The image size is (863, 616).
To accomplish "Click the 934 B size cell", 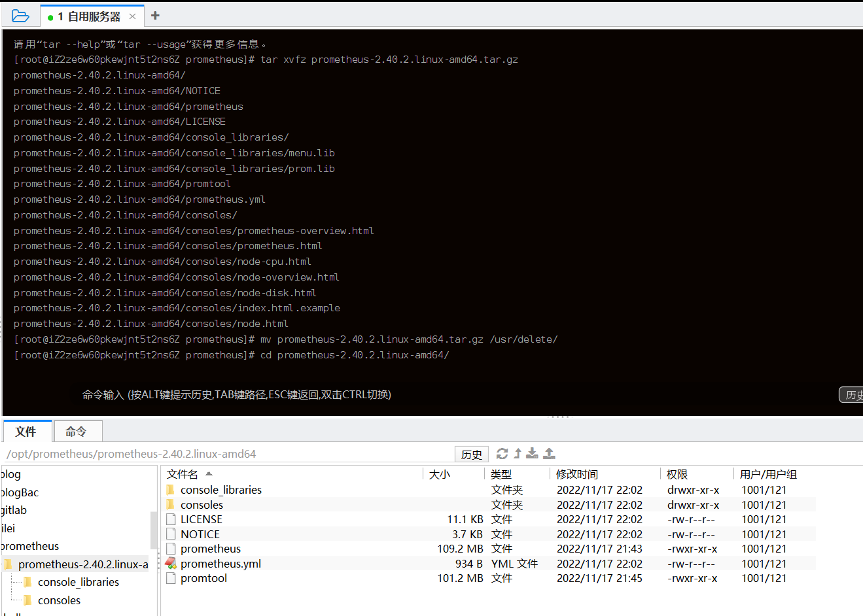I will (469, 564).
